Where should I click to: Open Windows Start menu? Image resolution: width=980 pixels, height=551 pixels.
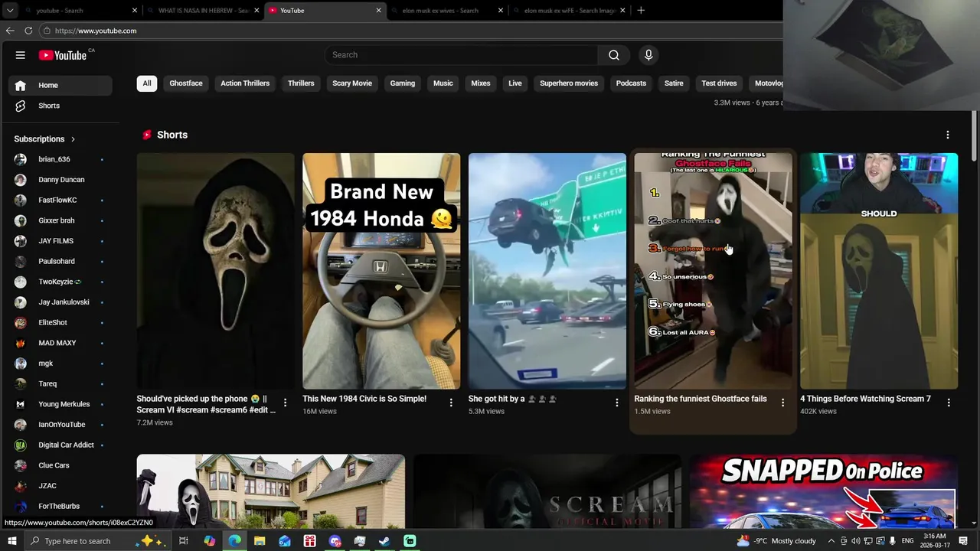click(11, 541)
